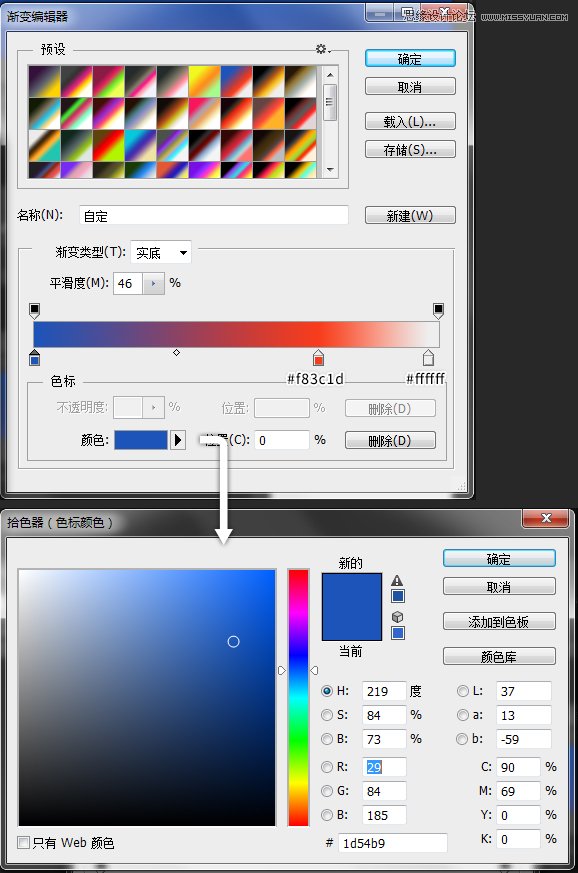
Task: Choose the first gradient preset thumbnail
Action: tap(44, 82)
